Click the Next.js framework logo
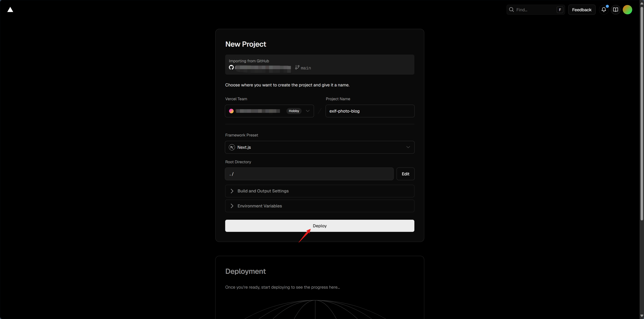 (x=232, y=147)
